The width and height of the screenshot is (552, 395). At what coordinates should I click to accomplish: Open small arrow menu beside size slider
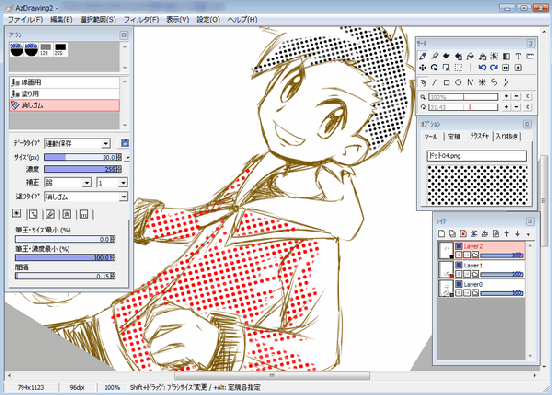127,157
